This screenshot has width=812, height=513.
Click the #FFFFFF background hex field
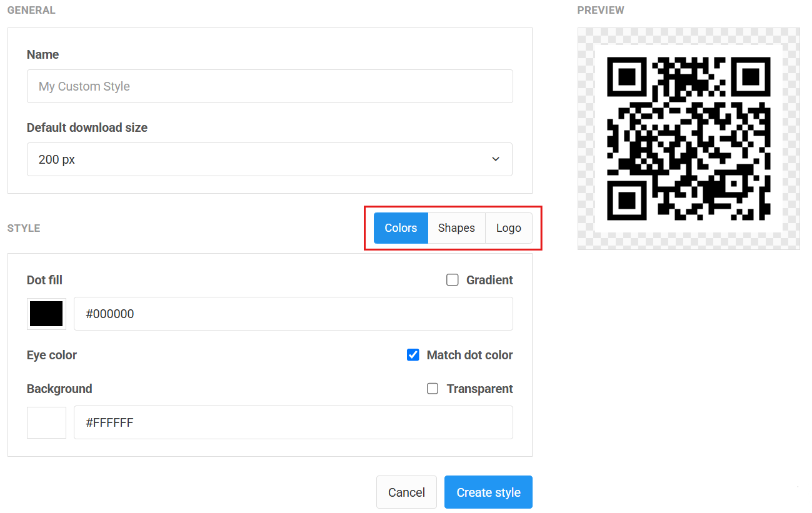click(293, 422)
